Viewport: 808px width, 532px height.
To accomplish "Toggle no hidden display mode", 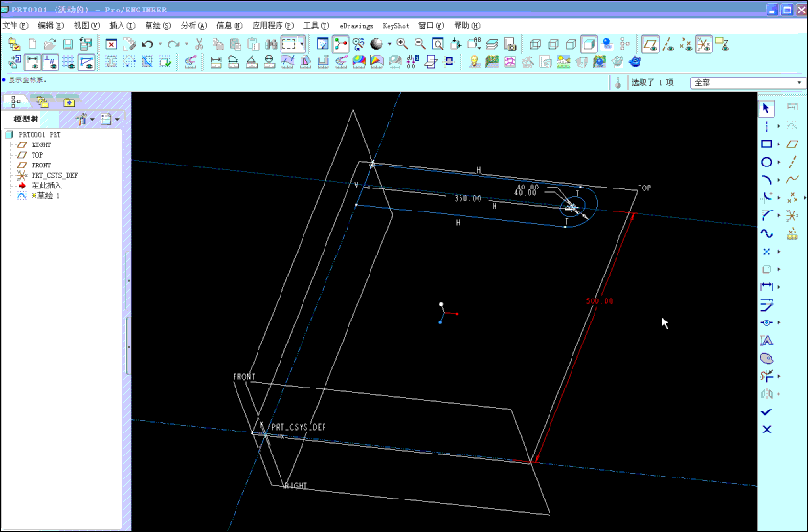I will [x=571, y=44].
